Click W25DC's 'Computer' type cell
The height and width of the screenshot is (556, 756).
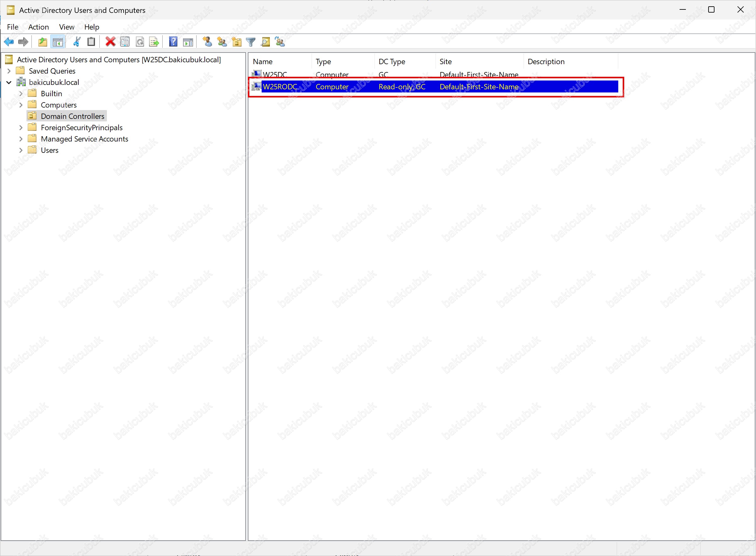(332, 75)
